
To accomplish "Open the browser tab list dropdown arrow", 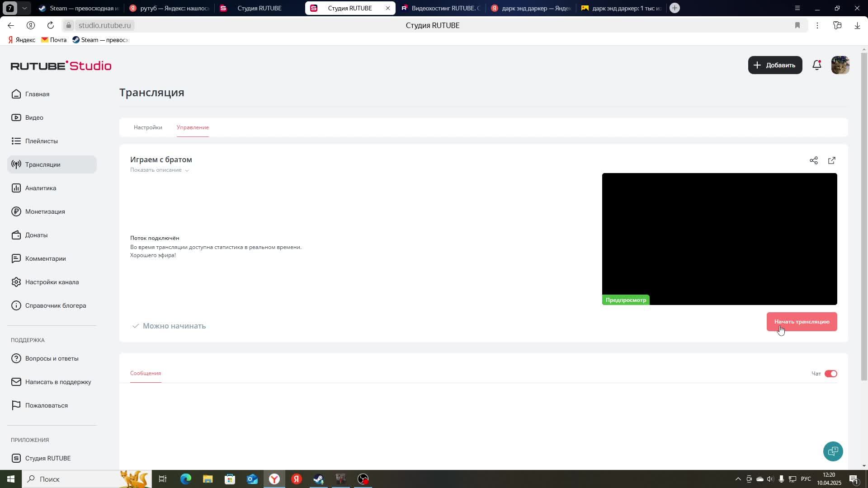I will coord(24,8).
